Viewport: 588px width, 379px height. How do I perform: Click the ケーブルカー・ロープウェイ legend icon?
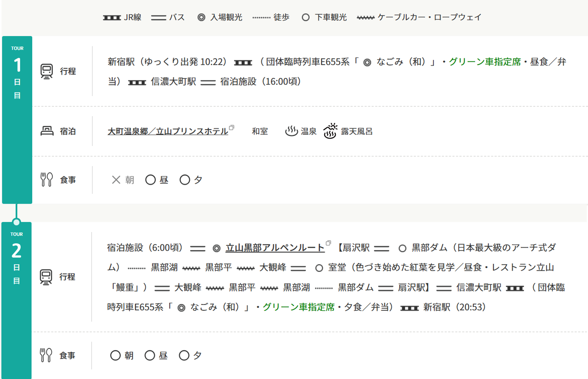365,18
